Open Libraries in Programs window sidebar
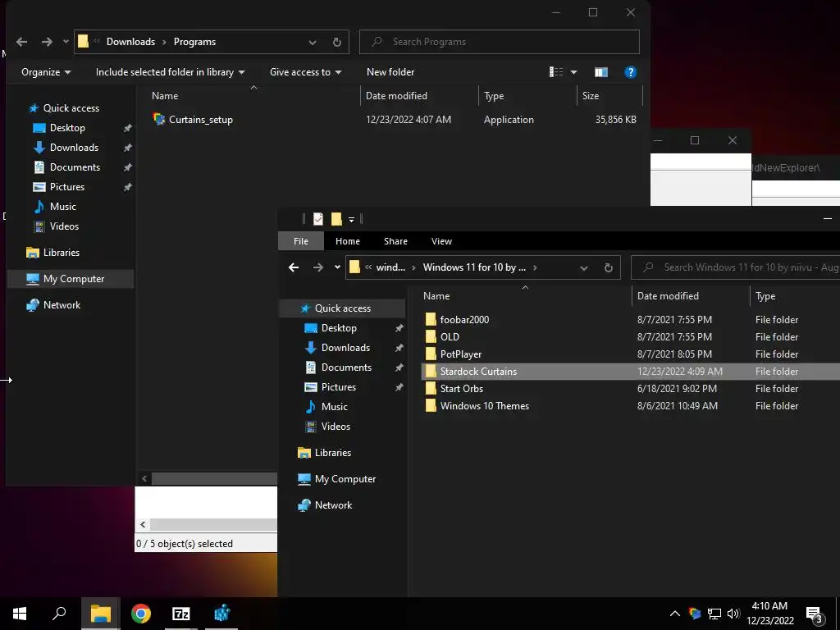This screenshot has height=630, width=840. 61,253
